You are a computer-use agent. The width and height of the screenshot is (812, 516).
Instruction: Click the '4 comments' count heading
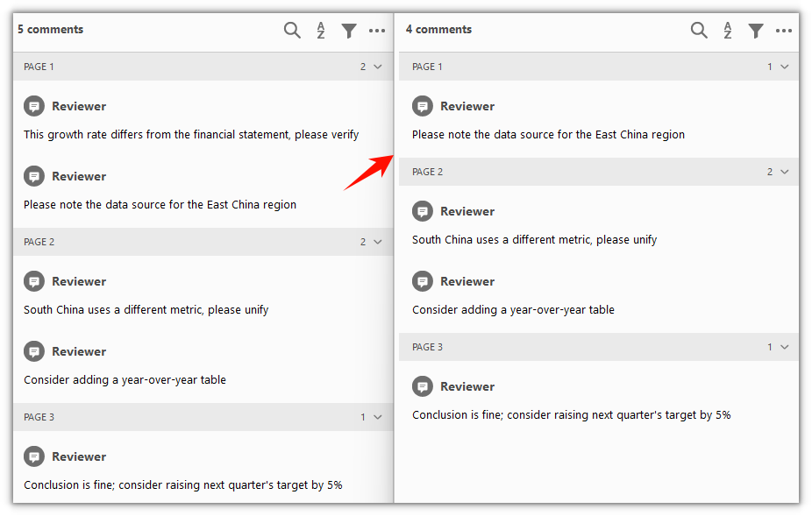(438, 30)
